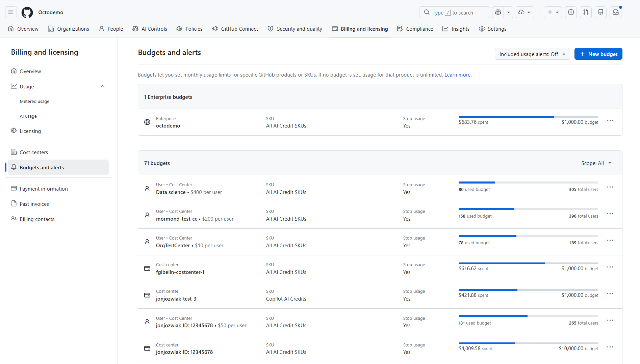The height and width of the screenshot is (364, 640).
Task: Open the Create new plus dropdown
Action: 553,12
